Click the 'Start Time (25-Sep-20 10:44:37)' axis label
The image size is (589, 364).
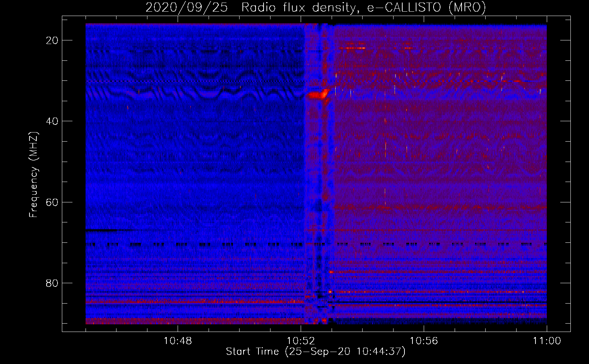pos(316,352)
